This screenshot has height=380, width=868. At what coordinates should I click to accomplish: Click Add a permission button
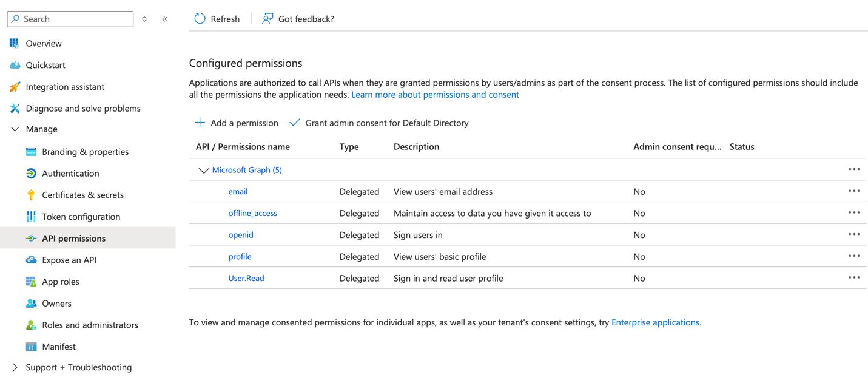click(x=237, y=123)
